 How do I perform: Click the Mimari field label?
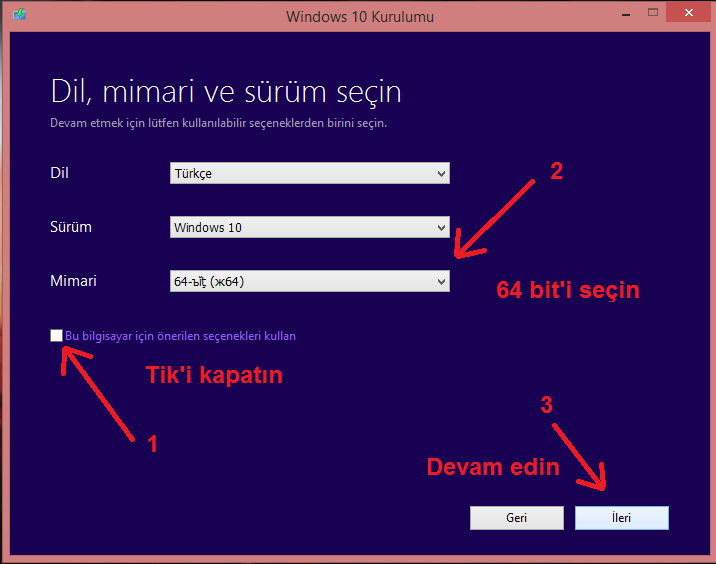(73, 281)
